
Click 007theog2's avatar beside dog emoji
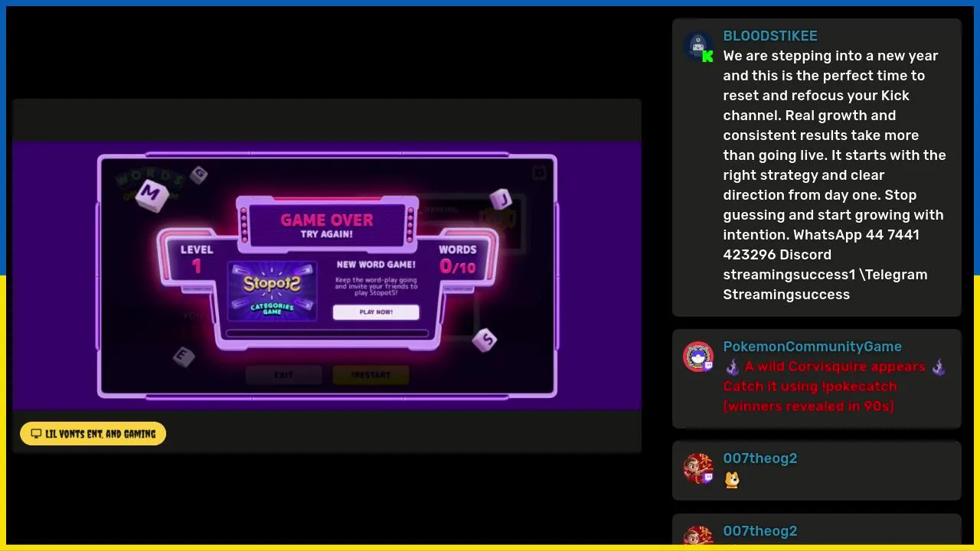pyautogui.click(x=698, y=468)
